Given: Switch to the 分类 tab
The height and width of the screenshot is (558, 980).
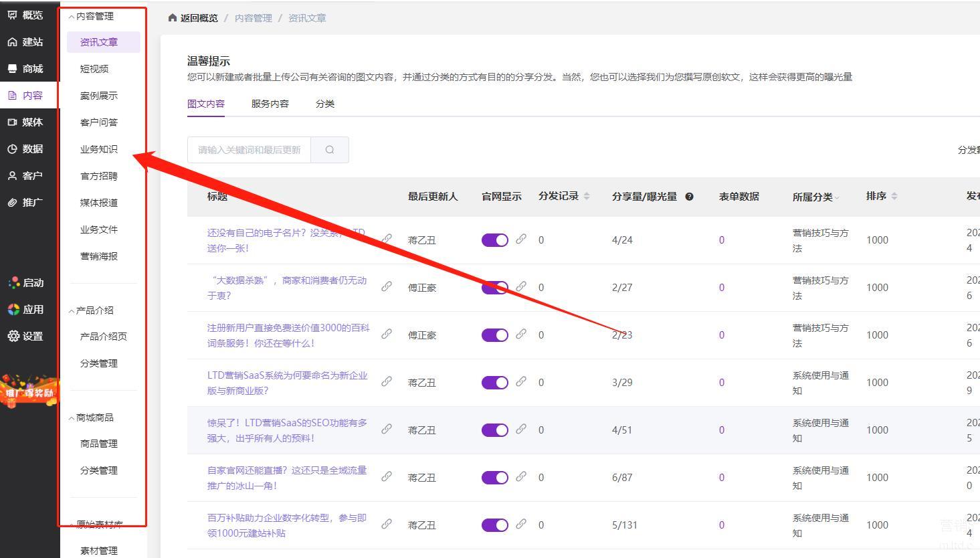Looking at the screenshot, I should 325,104.
